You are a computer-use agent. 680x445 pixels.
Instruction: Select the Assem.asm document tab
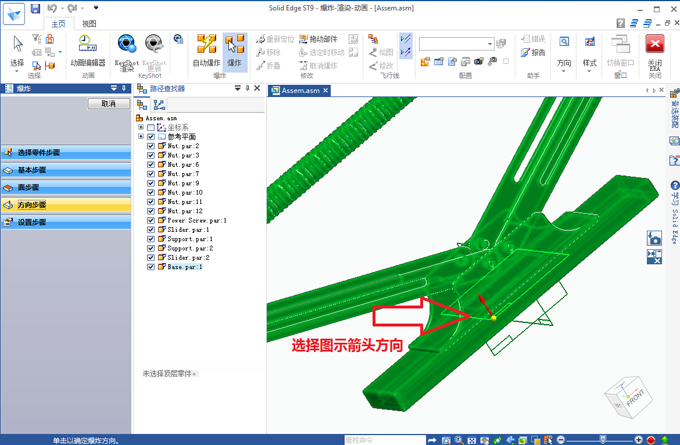300,91
